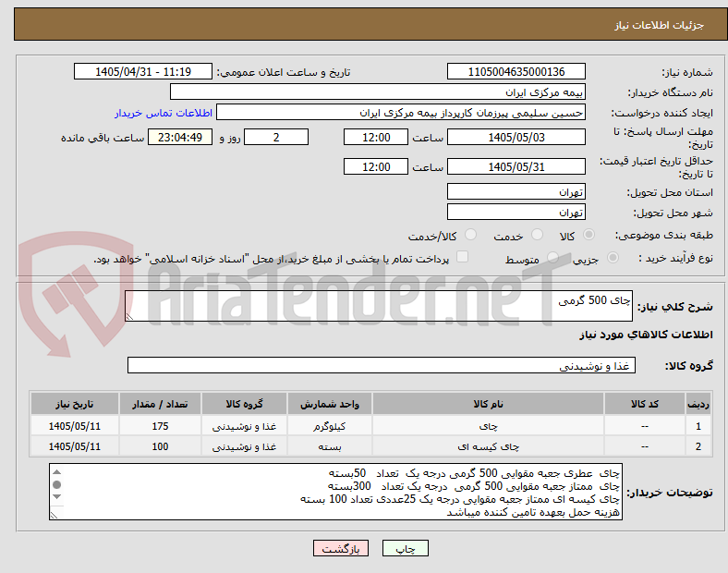The image size is (728, 573).
Task: Click the شهر محل تحویل field
Action: 516,213
